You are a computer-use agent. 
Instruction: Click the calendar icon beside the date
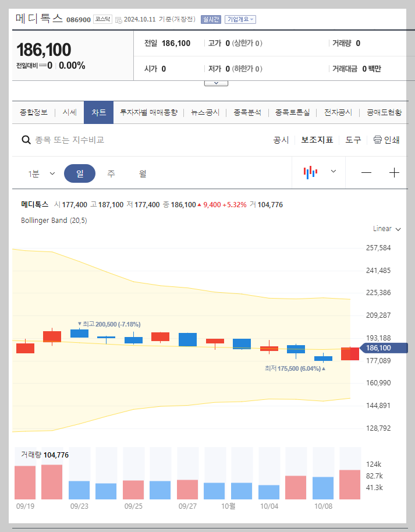tap(118, 20)
